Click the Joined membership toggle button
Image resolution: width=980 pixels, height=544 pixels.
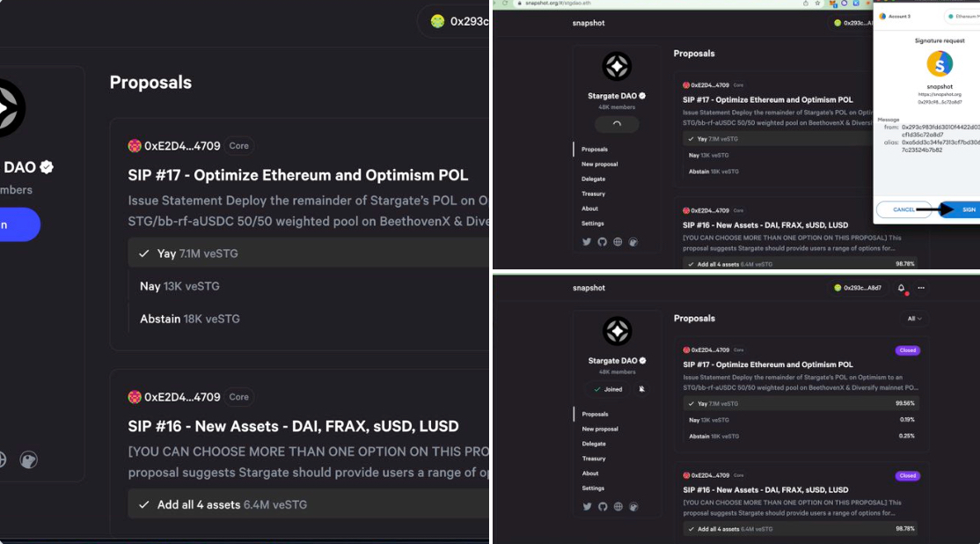(x=608, y=389)
